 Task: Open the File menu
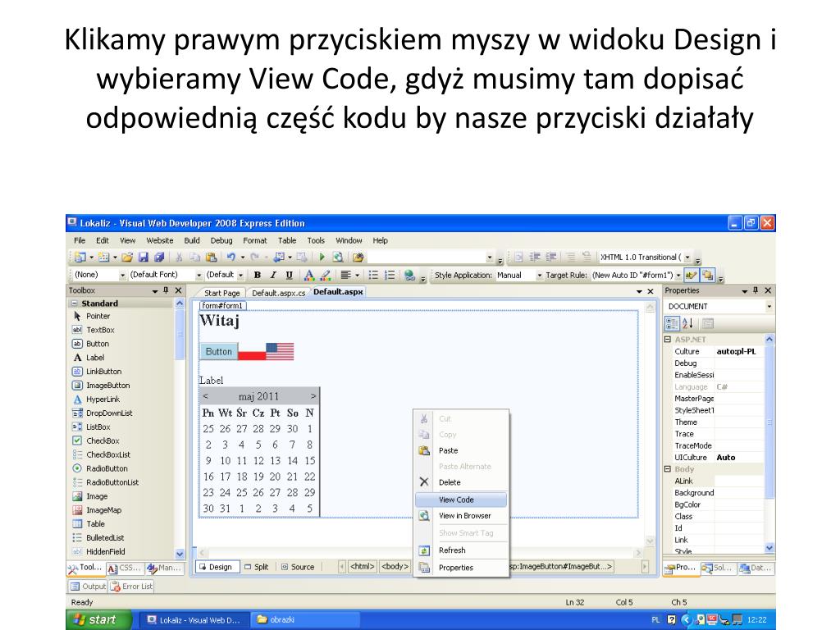point(80,240)
